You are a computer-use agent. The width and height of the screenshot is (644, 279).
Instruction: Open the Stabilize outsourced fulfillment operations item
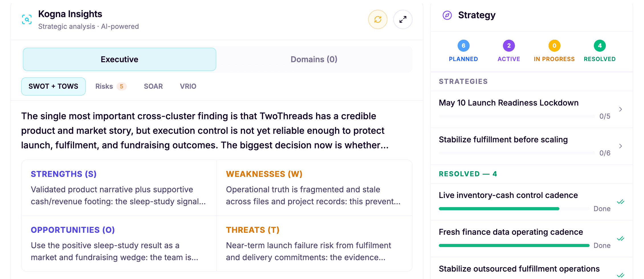coord(531,269)
